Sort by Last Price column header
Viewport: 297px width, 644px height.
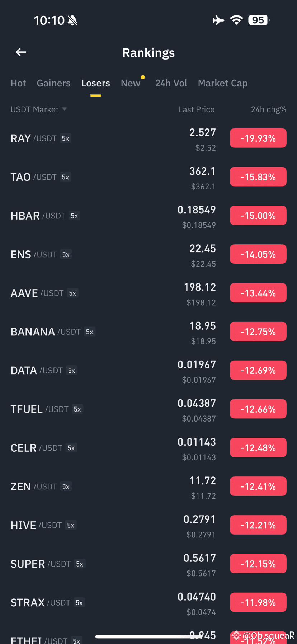click(197, 109)
